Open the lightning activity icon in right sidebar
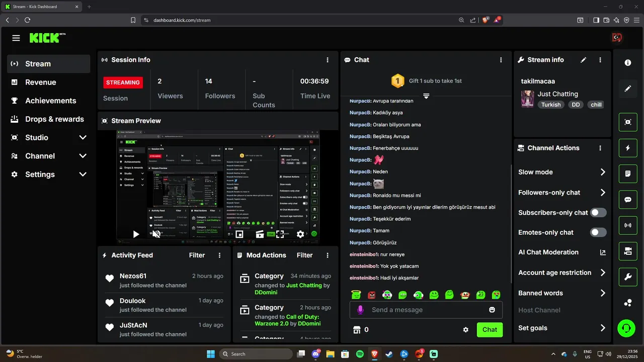The image size is (644, 362). pos(628,148)
